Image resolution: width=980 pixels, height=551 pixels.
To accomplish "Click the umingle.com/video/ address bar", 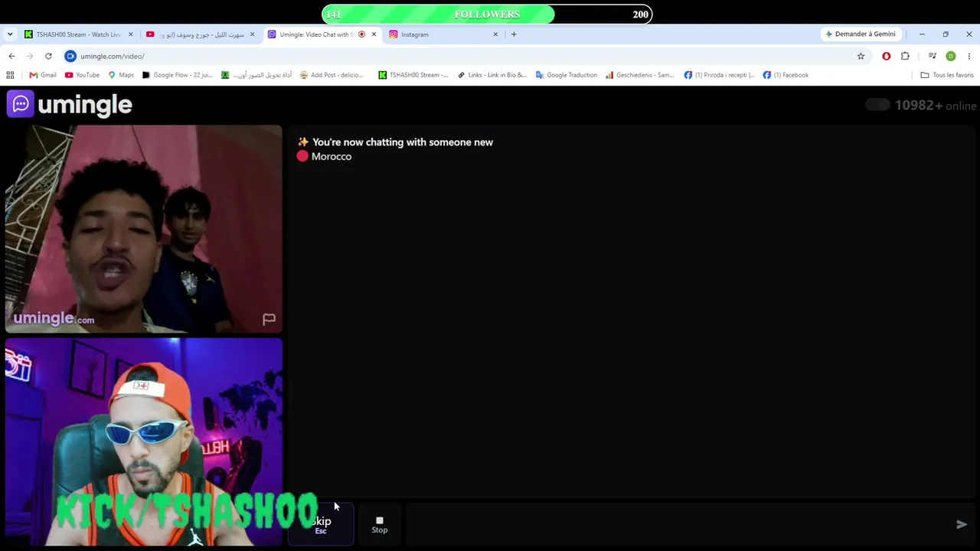I will [x=459, y=56].
